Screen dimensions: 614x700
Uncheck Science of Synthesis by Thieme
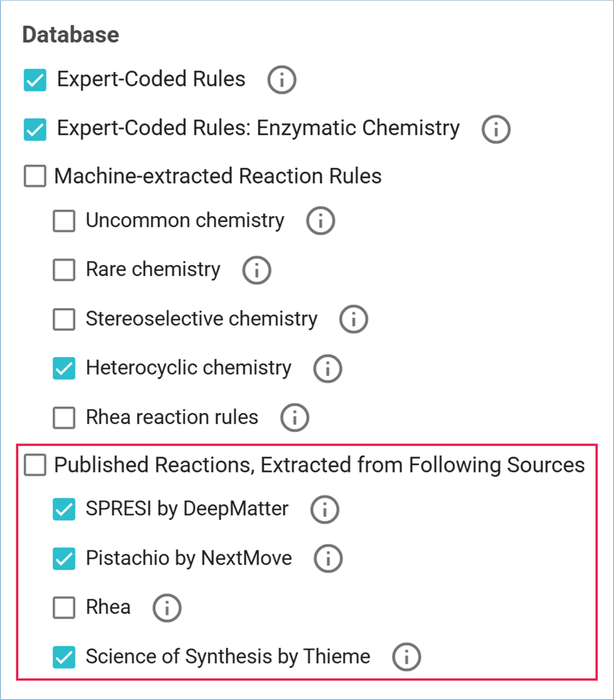[64, 657]
